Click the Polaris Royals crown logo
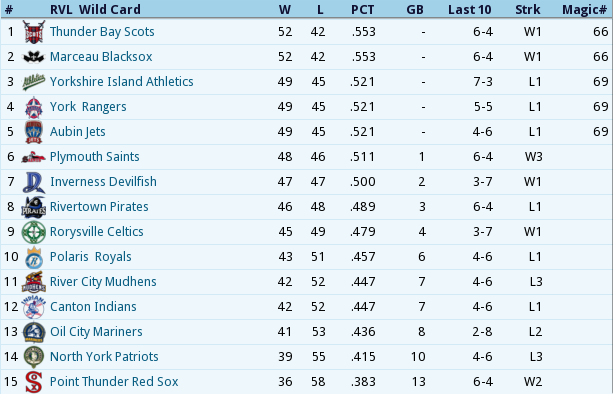 (x=34, y=257)
